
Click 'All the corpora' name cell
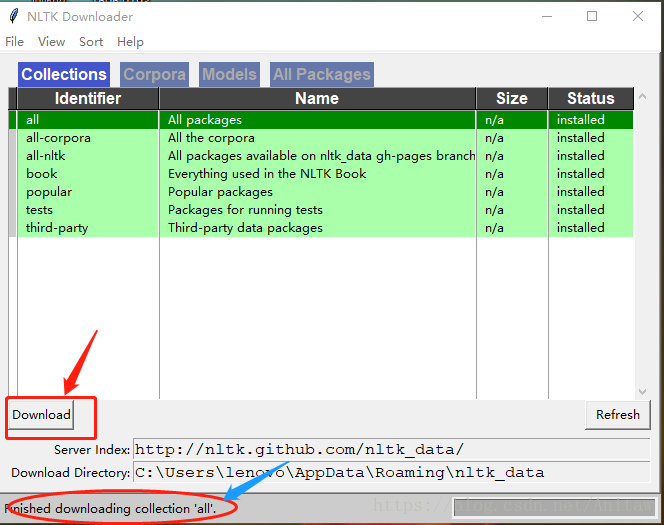[x=211, y=138]
